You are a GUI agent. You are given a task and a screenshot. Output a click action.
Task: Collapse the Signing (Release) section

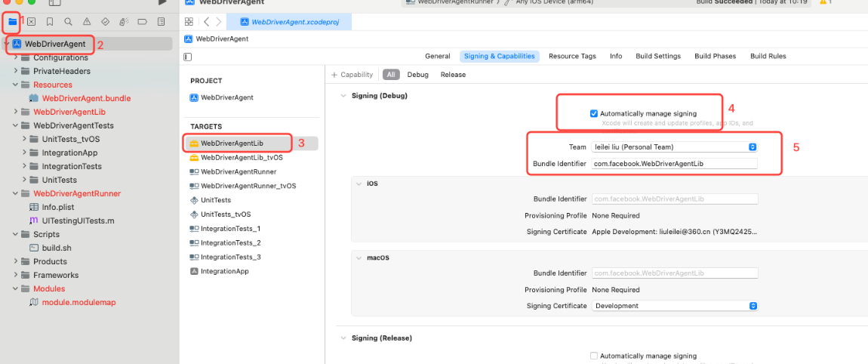pyautogui.click(x=343, y=338)
